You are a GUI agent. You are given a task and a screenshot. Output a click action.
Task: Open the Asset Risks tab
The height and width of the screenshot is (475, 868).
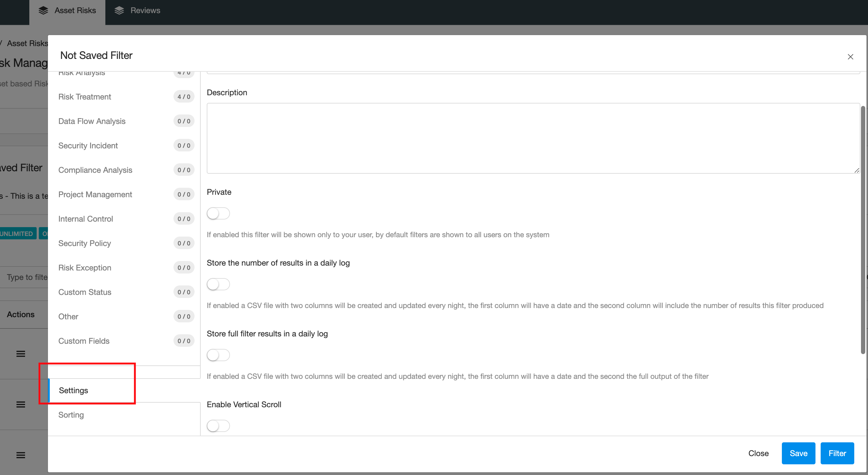[x=67, y=12]
